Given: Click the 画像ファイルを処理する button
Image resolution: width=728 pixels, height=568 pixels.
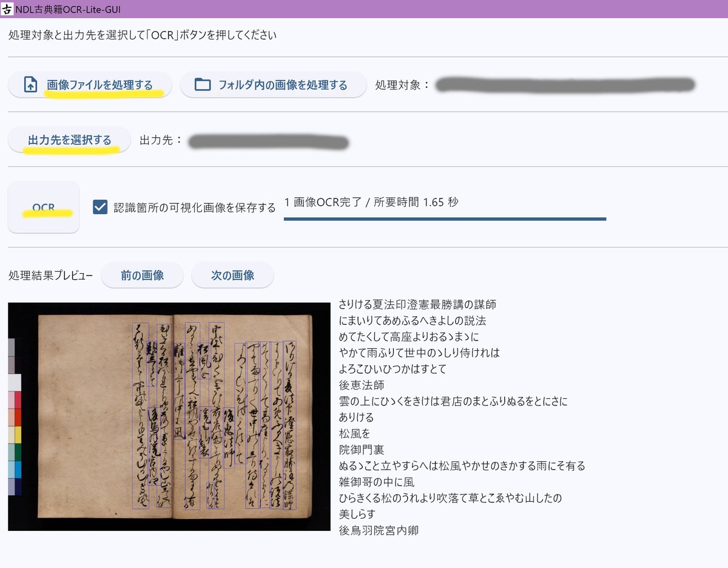Looking at the screenshot, I should point(90,84).
